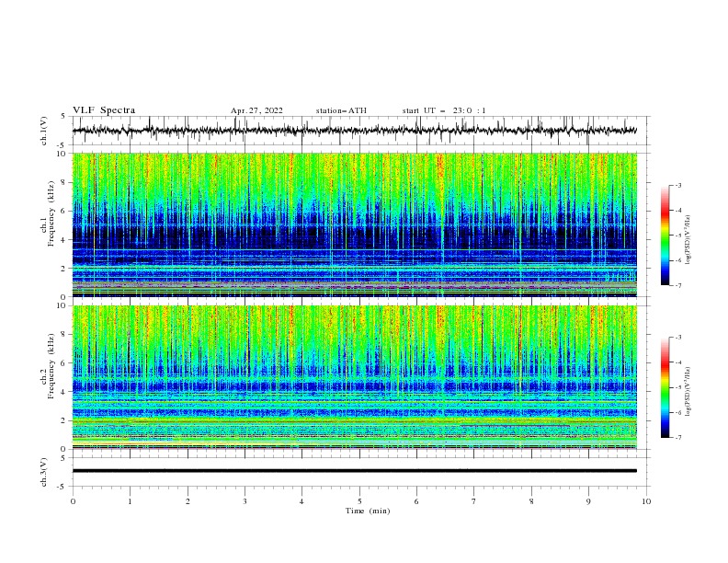This screenshot has width=728, height=563.
Task: Click the "10" tick on the time axis
Action: [x=646, y=501]
